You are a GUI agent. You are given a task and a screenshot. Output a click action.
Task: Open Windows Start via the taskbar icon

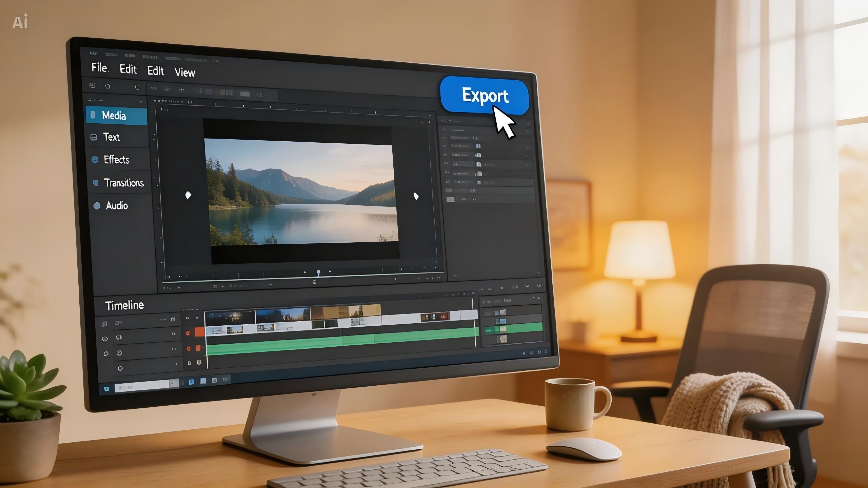(107, 388)
